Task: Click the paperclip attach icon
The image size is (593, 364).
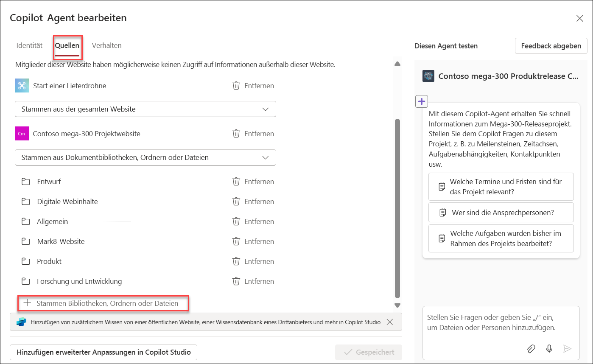Action: pyautogui.click(x=531, y=349)
